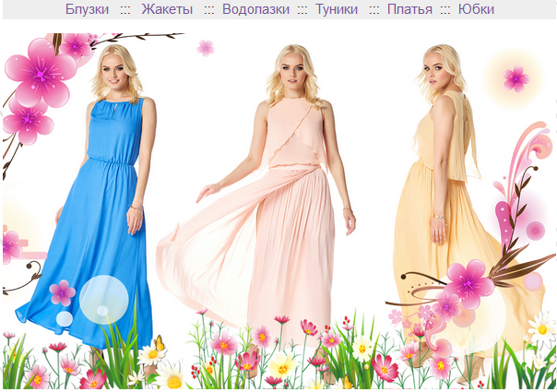Image resolution: width=557 pixels, height=392 pixels.
Task: Go to the Жакеты section
Action: click(x=167, y=9)
